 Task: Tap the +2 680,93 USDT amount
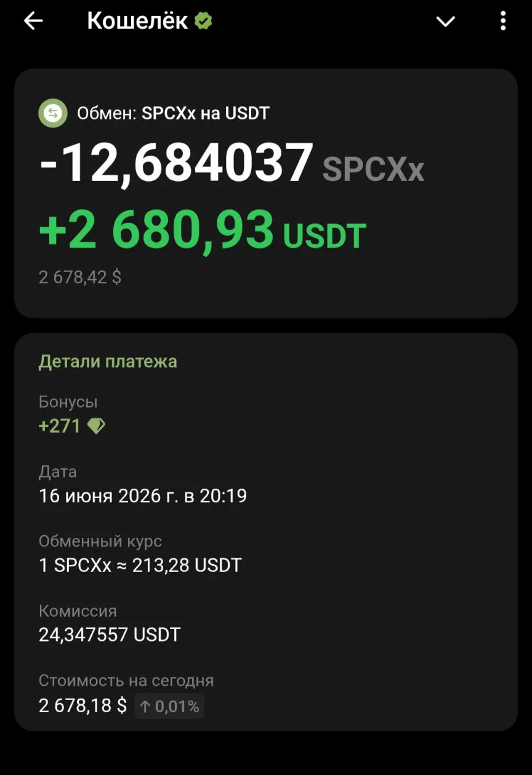[x=203, y=230]
